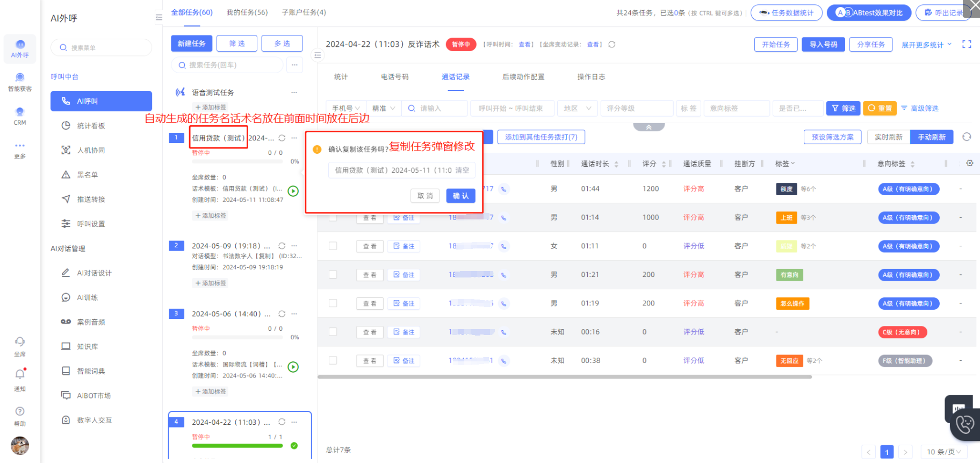Viewport: 980px width, 463px height.
Task: Tick the checkbox on the 00:38 call row
Action: coord(333,360)
